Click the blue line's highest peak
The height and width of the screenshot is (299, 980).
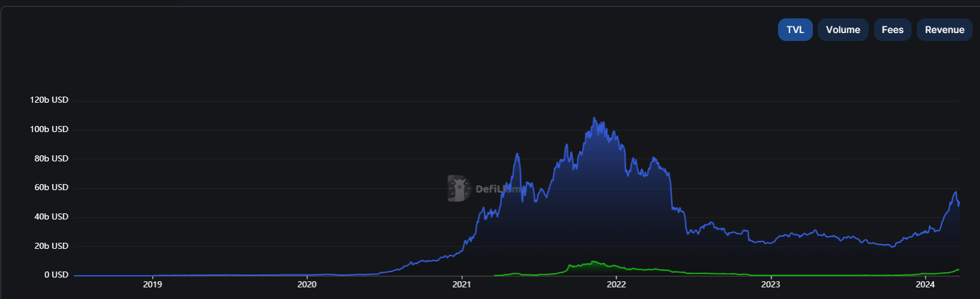(x=594, y=118)
